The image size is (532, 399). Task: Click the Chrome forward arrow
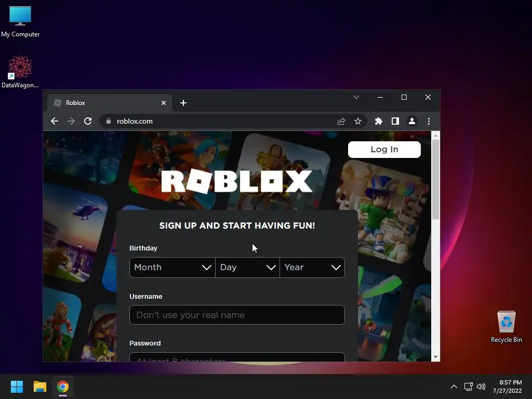tap(71, 121)
